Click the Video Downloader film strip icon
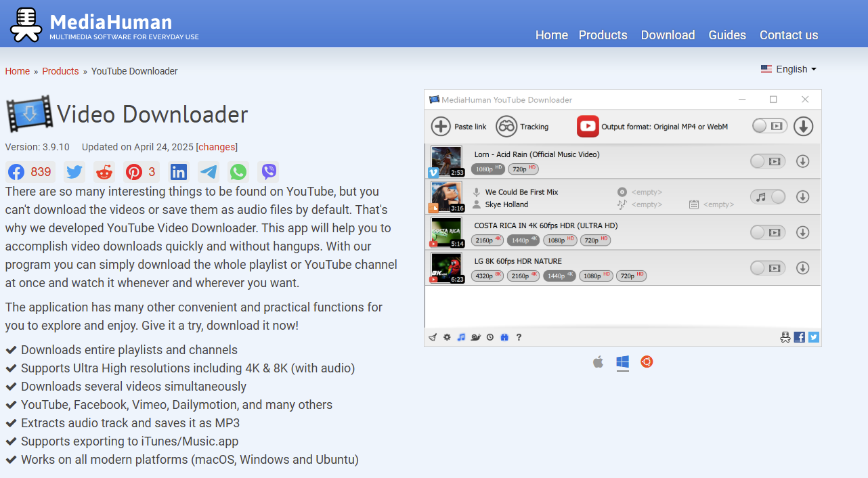 (29, 114)
